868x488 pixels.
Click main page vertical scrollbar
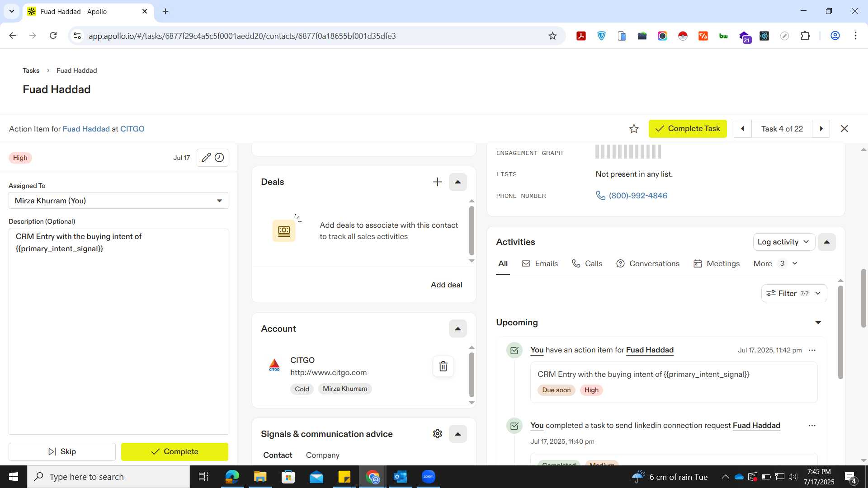point(863,298)
